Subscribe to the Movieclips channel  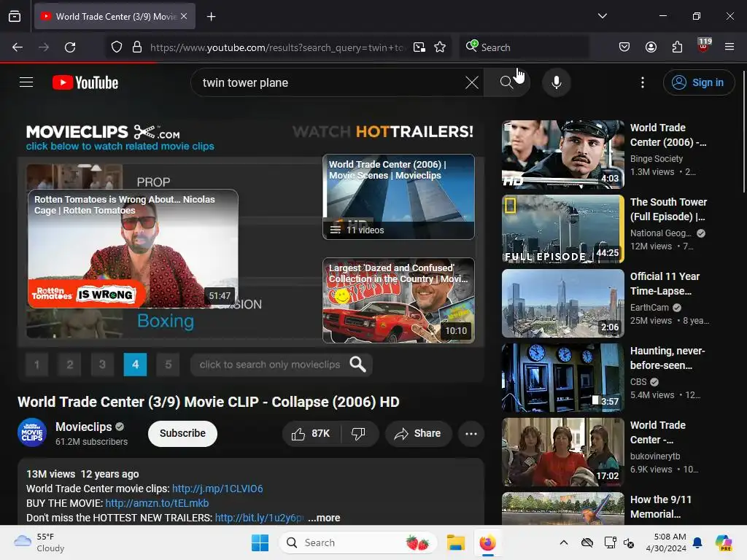coord(182,433)
